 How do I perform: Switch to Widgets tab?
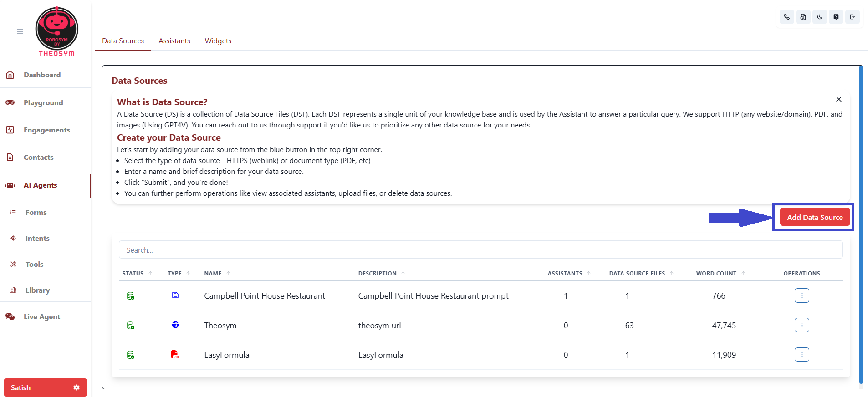click(218, 41)
